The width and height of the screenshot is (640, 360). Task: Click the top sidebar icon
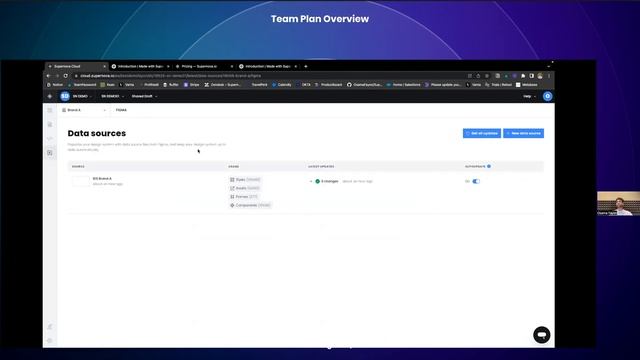click(x=50, y=110)
